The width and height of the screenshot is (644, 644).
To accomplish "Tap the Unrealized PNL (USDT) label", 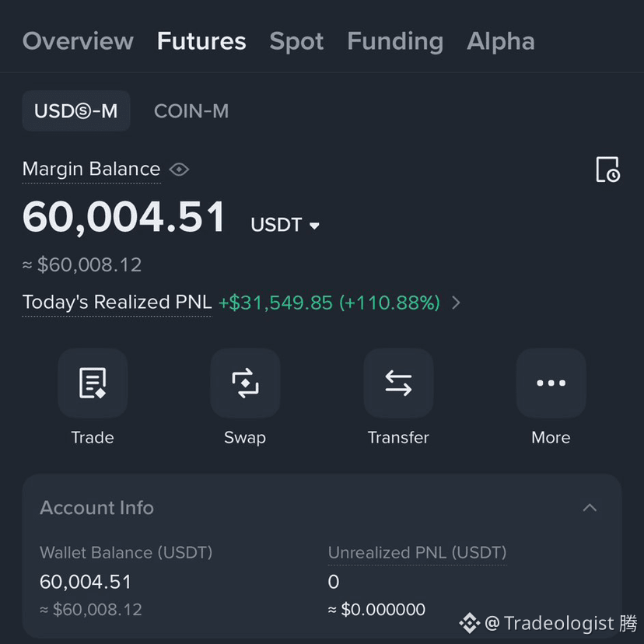I will [x=418, y=553].
